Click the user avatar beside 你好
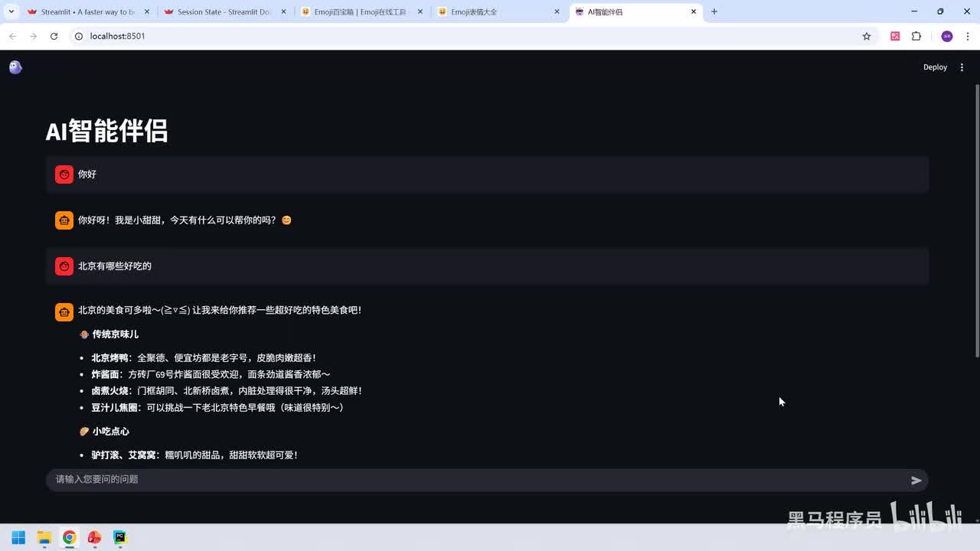This screenshot has width=980, height=551. (64, 174)
